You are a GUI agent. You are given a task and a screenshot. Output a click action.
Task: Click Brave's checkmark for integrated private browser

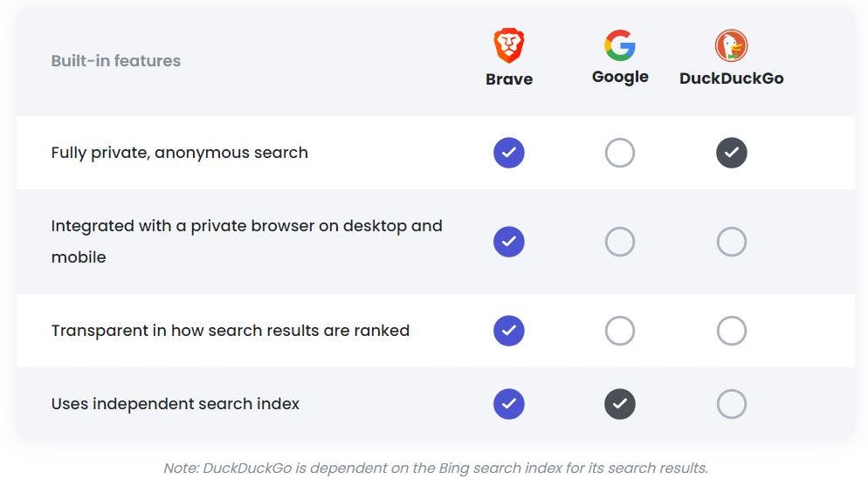(x=508, y=242)
